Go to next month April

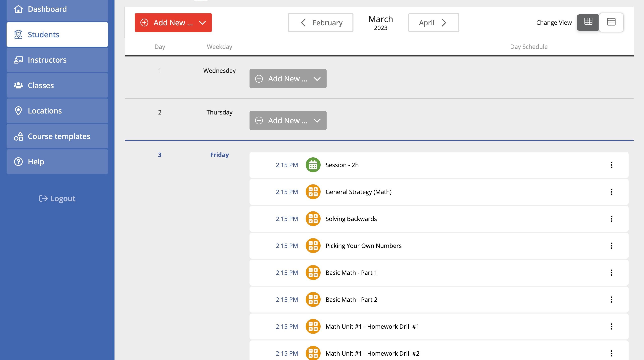pos(434,23)
